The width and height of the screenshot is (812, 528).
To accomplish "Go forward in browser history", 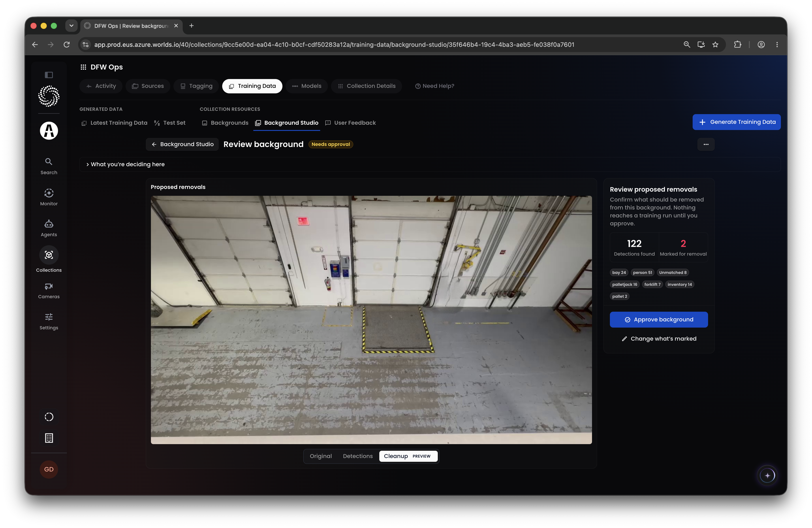I will click(x=51, y=45).
